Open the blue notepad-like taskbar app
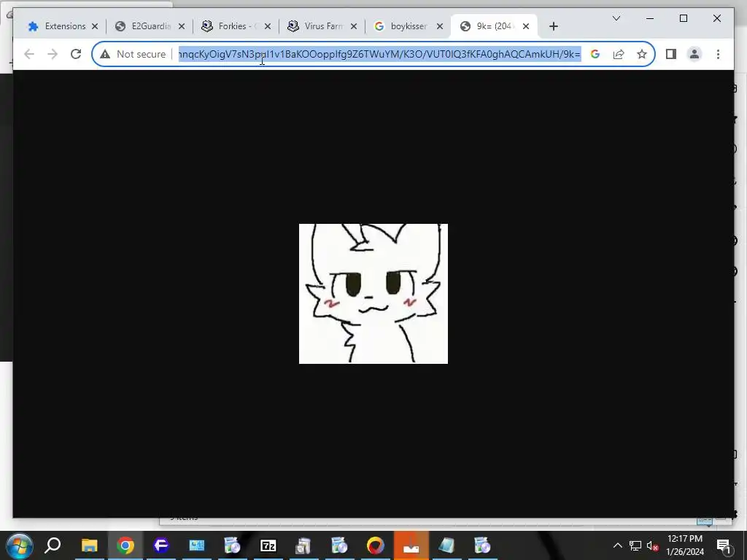The height and width of the screenshot is (560, 747). pyautogui.click(x=447, y=545)
